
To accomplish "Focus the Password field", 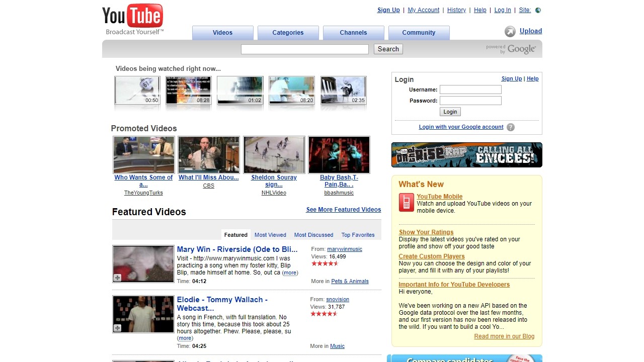I will [x=470, y=101].
